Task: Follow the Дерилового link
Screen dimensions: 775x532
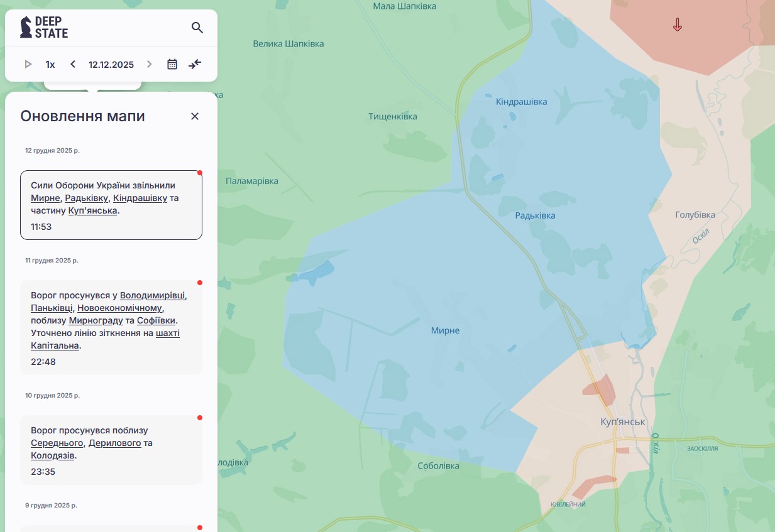Action: [115, 443]
